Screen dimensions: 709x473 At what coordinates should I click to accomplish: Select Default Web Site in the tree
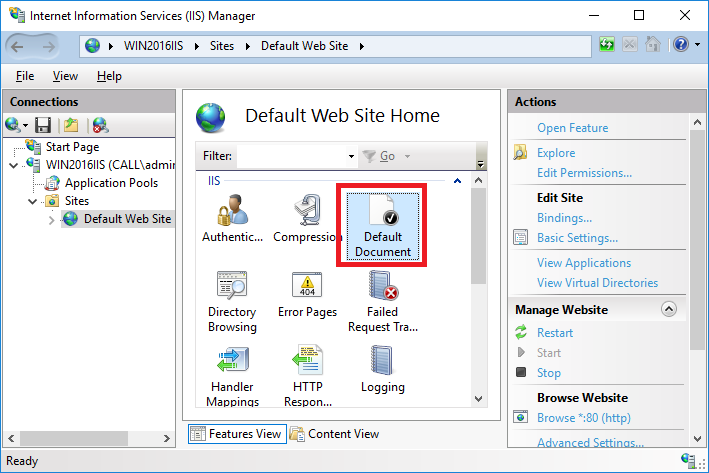tap(128, 219)
